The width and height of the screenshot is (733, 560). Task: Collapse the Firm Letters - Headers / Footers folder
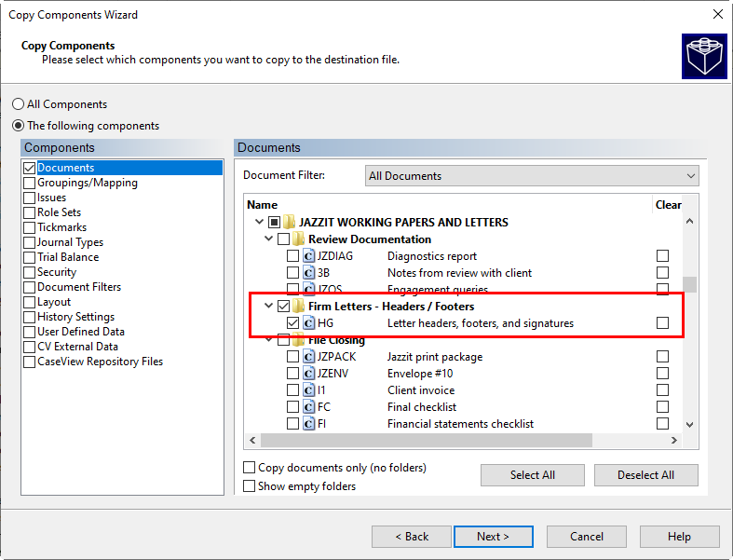point(268,306)
